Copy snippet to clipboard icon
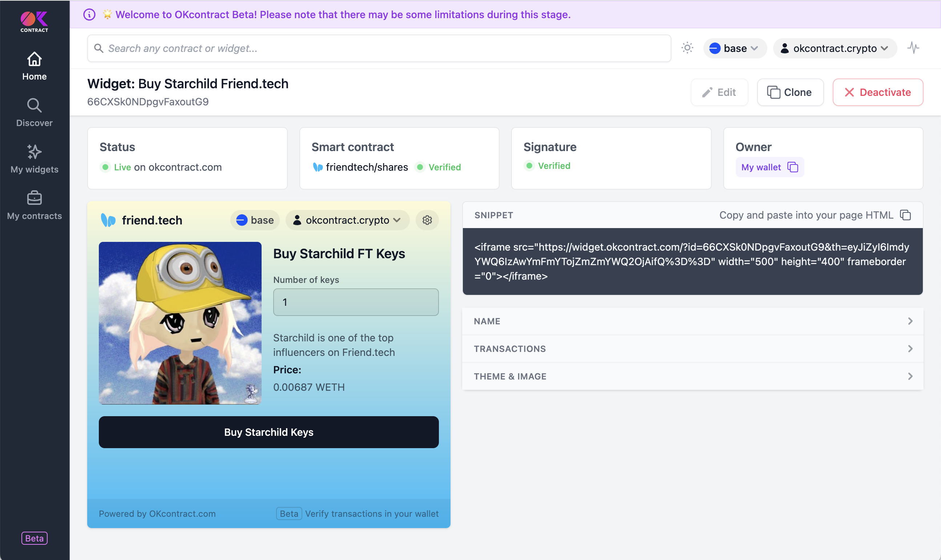This screenshot has height=560, width=941. click(x=905, y=215)
